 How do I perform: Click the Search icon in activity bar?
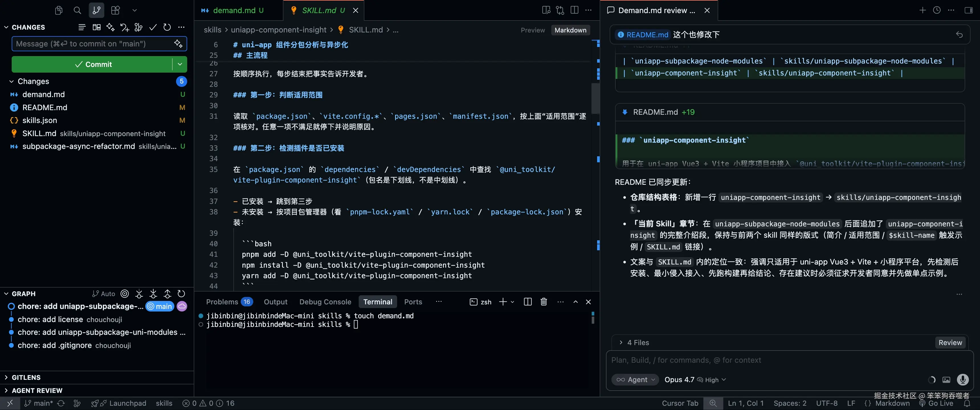pos(77,10)
